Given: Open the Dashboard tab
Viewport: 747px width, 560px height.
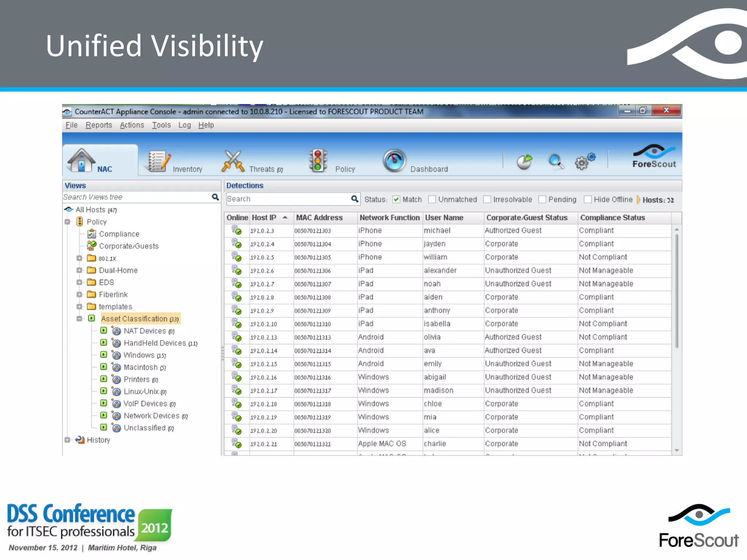Looking at the screenshot, I should tap(415, 161).
